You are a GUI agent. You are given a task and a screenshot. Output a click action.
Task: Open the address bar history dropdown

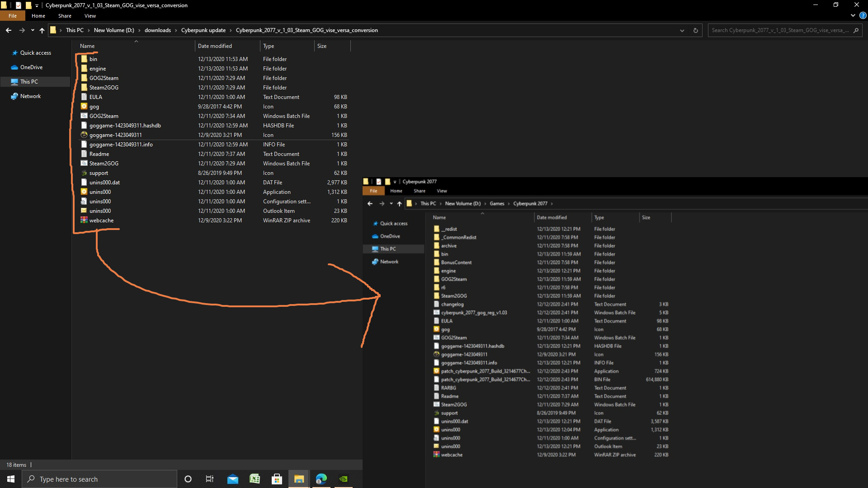click(682, 30)
